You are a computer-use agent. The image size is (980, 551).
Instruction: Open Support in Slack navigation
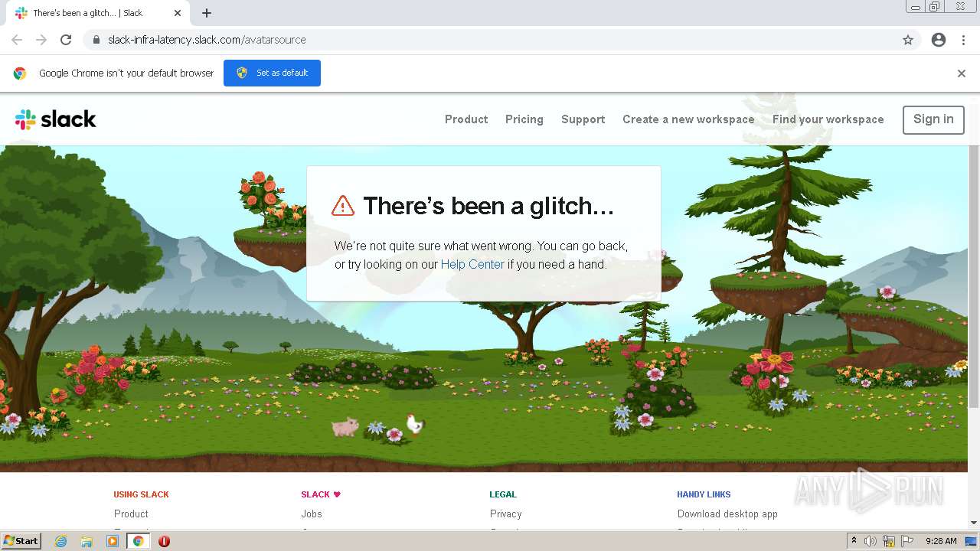(x=583, y=119)
